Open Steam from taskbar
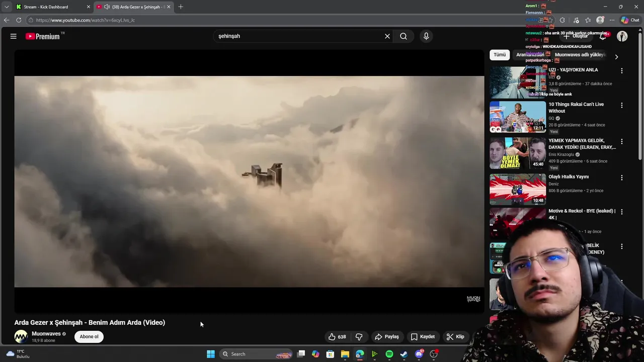Image resolution: width=644 pixels, height=362 pixels. (404, 354)
